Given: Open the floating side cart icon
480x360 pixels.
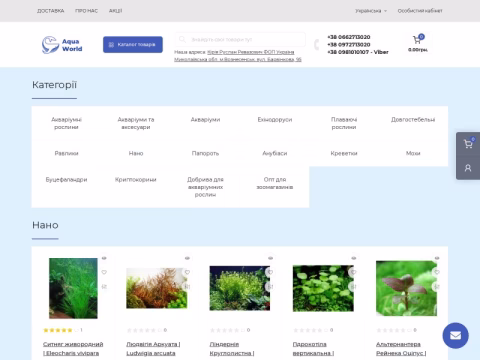Looking at the screenshot, I should tap(468, 144).
